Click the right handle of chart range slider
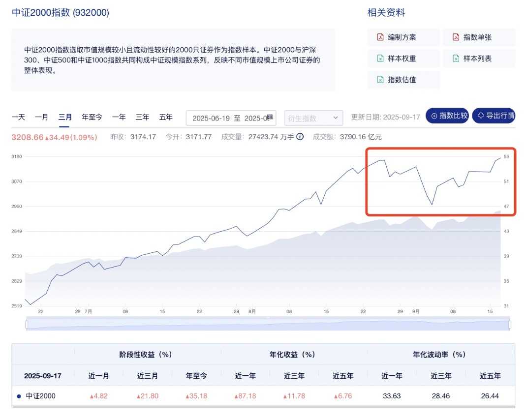Image resolution: width=526 pixels, height=420 pixels. click(x=510, y=325)
